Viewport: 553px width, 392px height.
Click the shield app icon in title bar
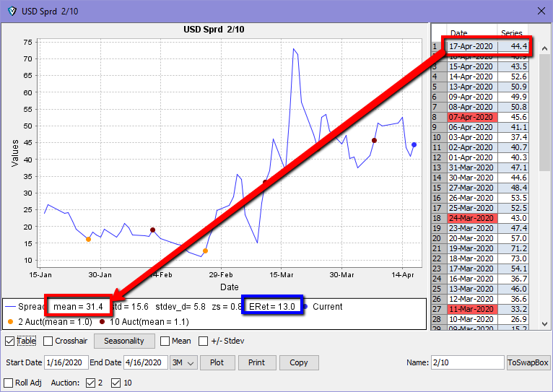pos(12,12)
